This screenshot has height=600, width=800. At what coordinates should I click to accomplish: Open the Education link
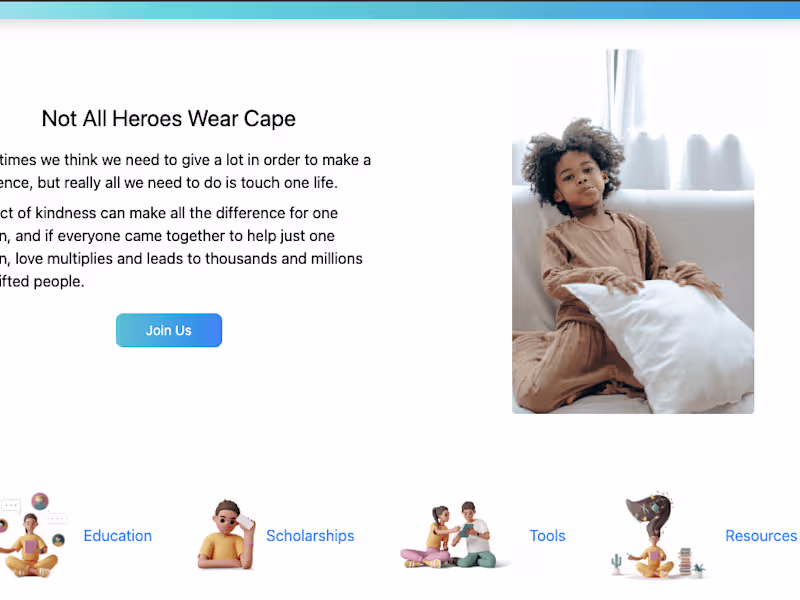point(117,536)
